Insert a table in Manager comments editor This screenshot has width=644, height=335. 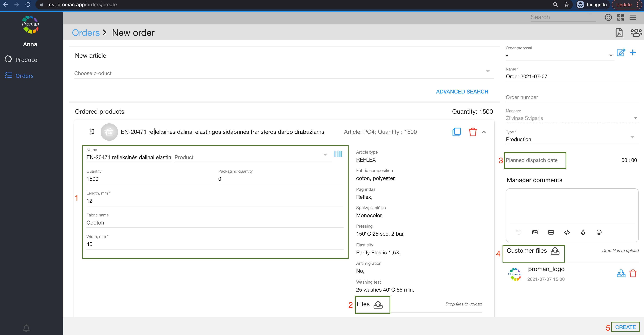551,232
